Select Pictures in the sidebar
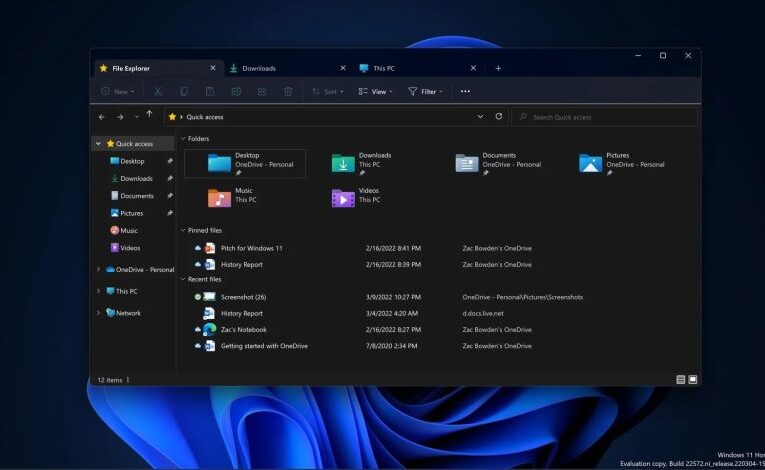This screenshot has width=765, height=470. coord(132,213)
